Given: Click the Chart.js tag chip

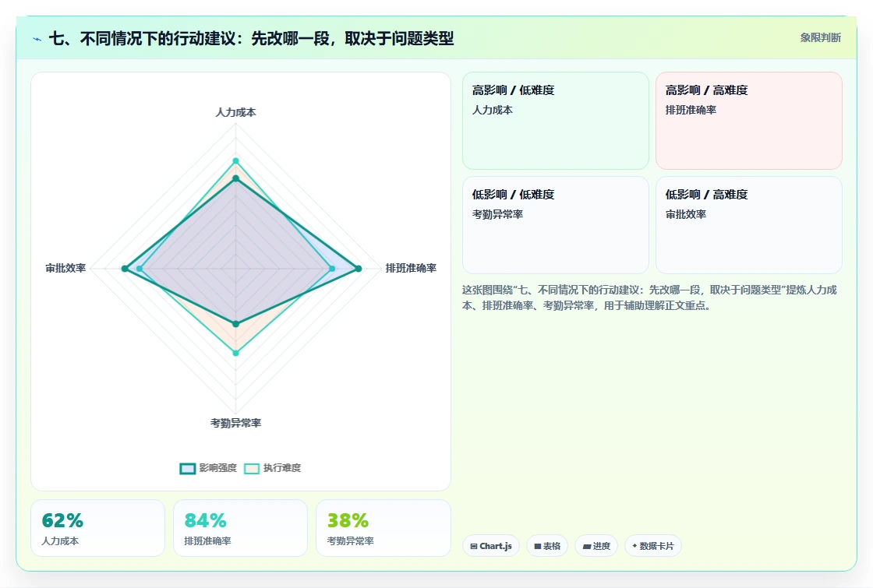Looking at the screenshot, I should pos(491,546).
